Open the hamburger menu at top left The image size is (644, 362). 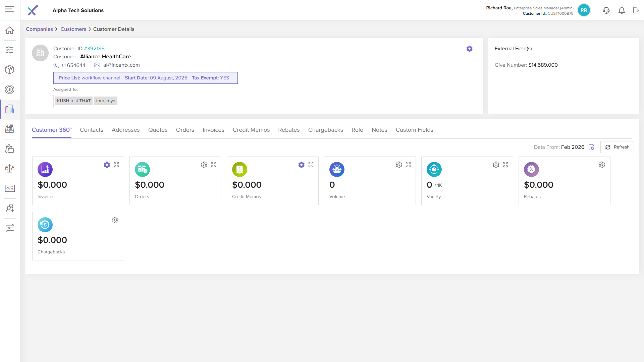(x=10, y=9)
